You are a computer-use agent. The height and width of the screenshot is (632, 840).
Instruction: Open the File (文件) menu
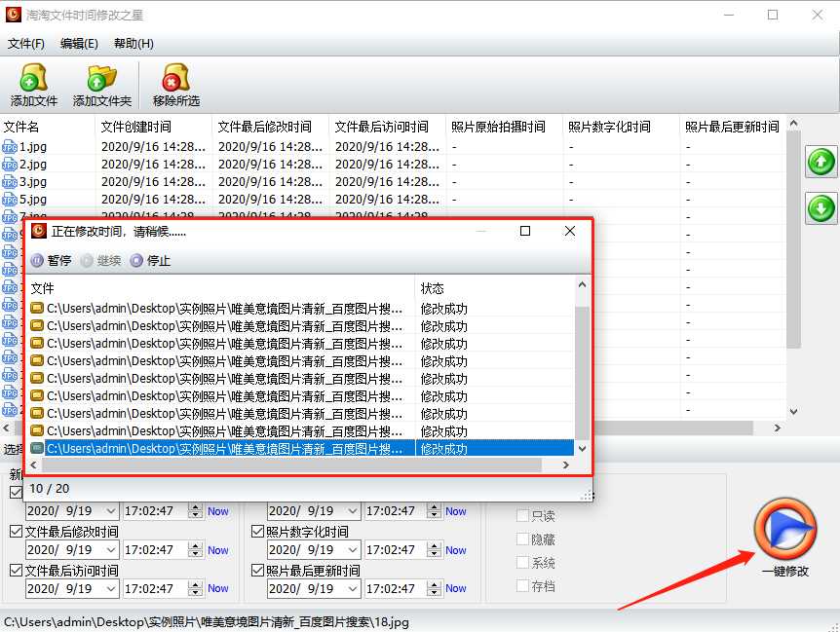(x=25, y=44)
